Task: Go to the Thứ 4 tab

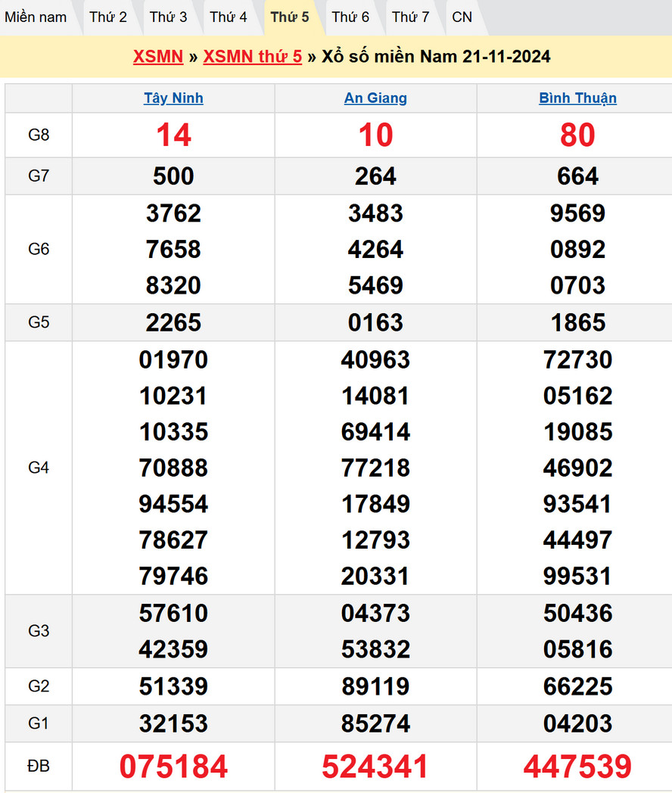Action: tap(229, 17)
